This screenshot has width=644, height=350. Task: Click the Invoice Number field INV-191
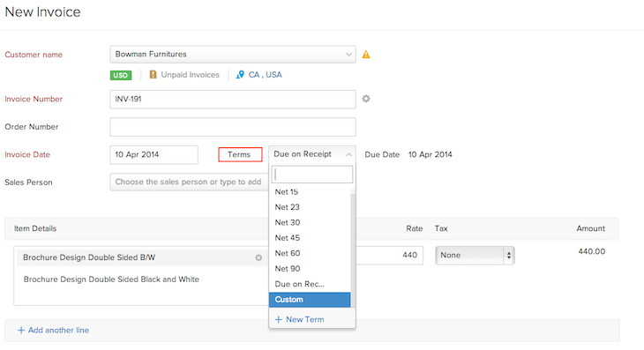(x=233, y=100)
